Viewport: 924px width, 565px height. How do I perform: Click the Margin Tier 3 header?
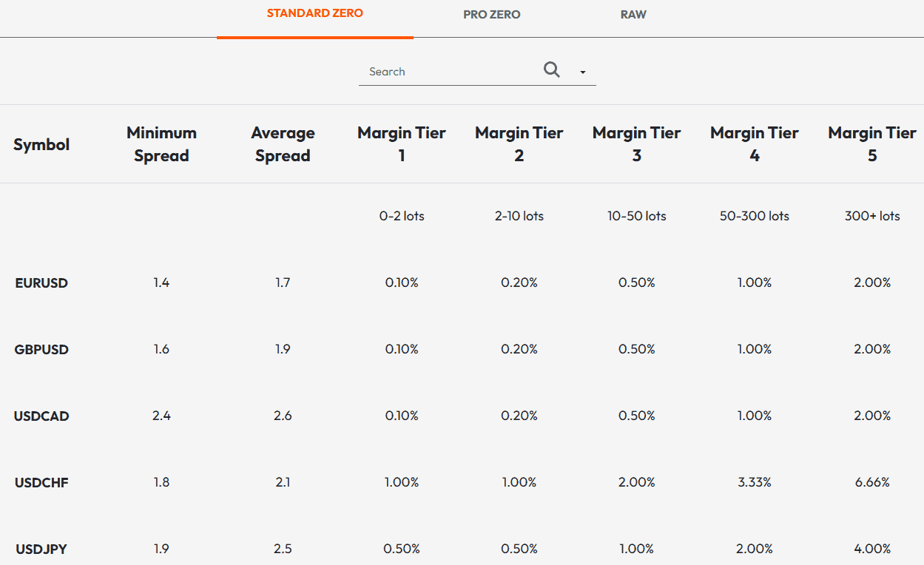636,144
